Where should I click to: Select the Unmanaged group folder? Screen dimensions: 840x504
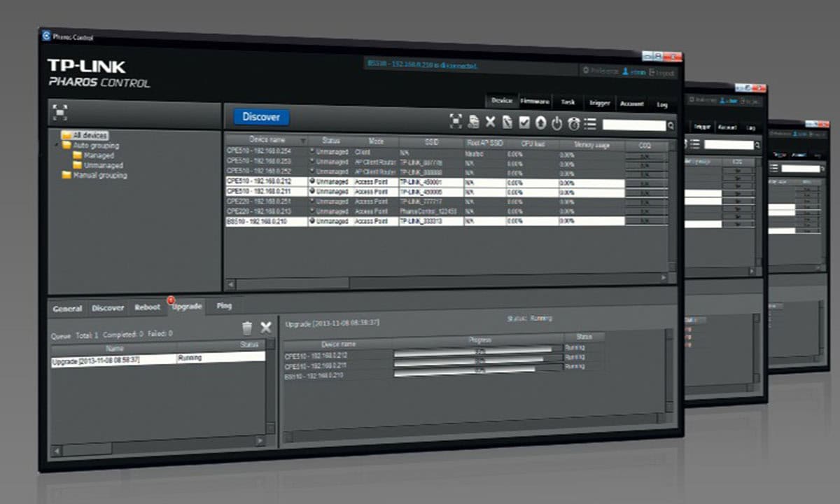click(x=97, y=166)
